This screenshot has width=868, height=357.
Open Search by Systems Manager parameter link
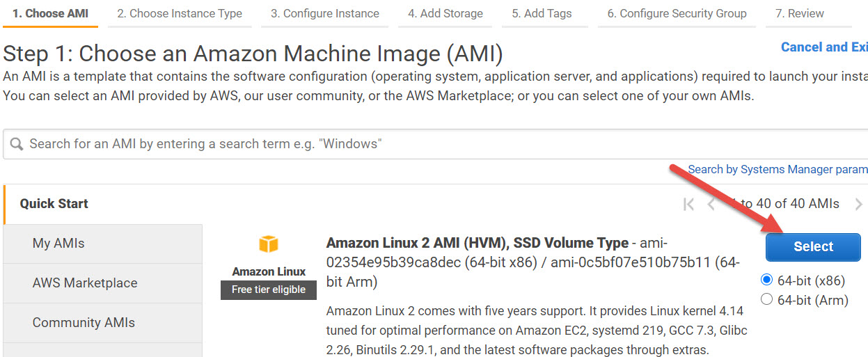click(x=778, y=169)
